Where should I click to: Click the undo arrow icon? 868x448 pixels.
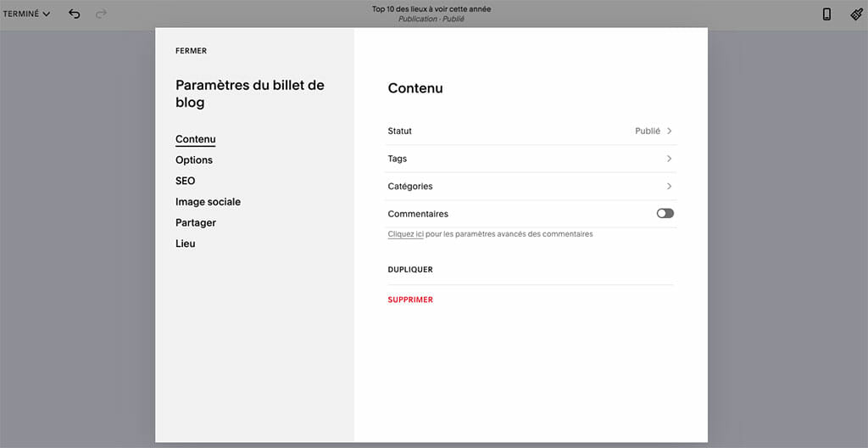[x=75, y=14]
